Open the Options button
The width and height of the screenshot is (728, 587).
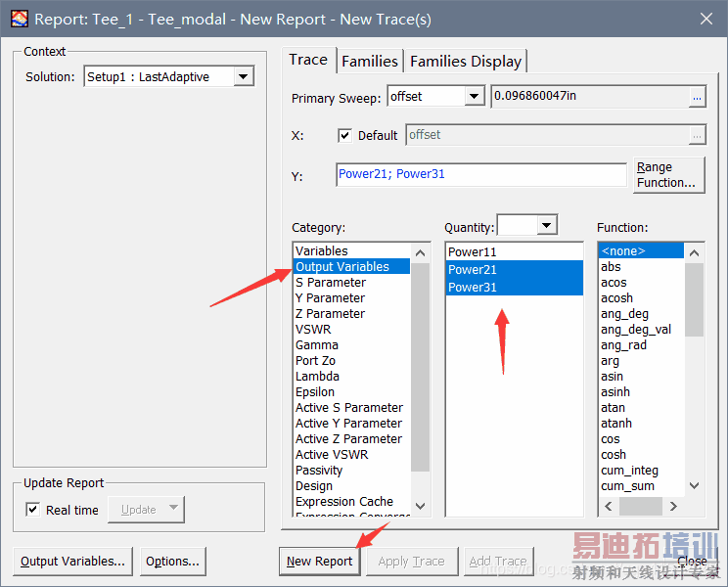pyautogui.click(x=173, y=562)
